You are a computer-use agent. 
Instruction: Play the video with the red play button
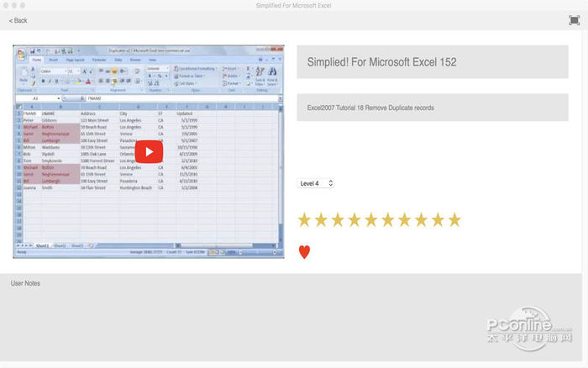click(149, 151)
